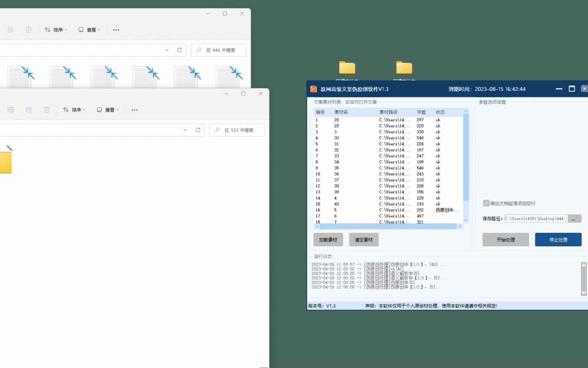Click the run log scroll-up arrow

(x=584, y=265)
